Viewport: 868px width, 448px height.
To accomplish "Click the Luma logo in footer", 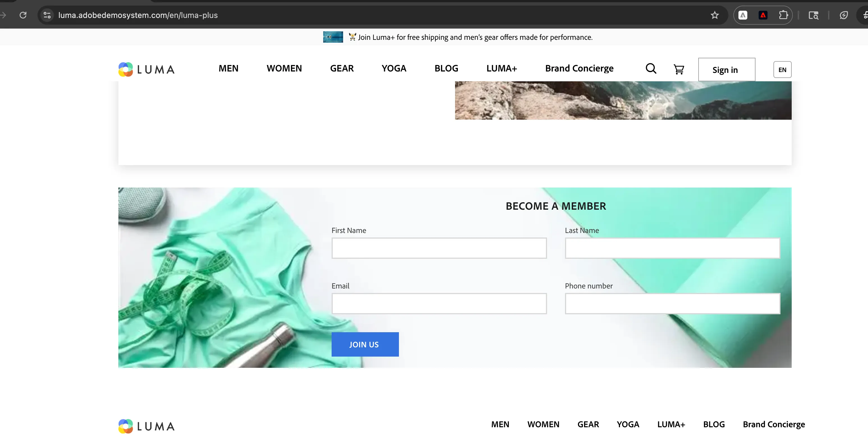I will (x=146, y=426).
